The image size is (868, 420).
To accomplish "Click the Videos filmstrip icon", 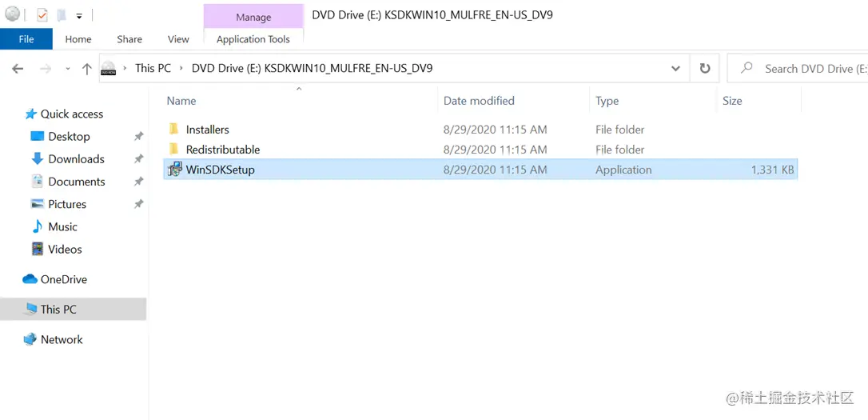I will tap(37, 250).
